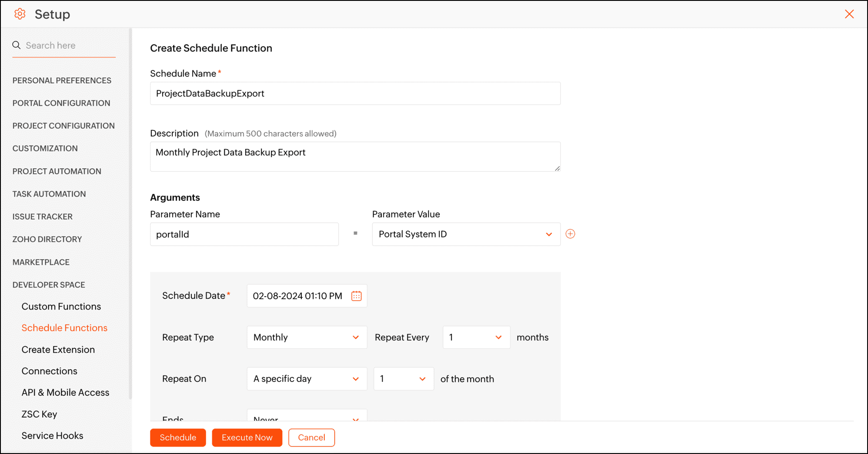Click the Schedule button
Screen dimensions: 868x454
[x=178, y=437]
